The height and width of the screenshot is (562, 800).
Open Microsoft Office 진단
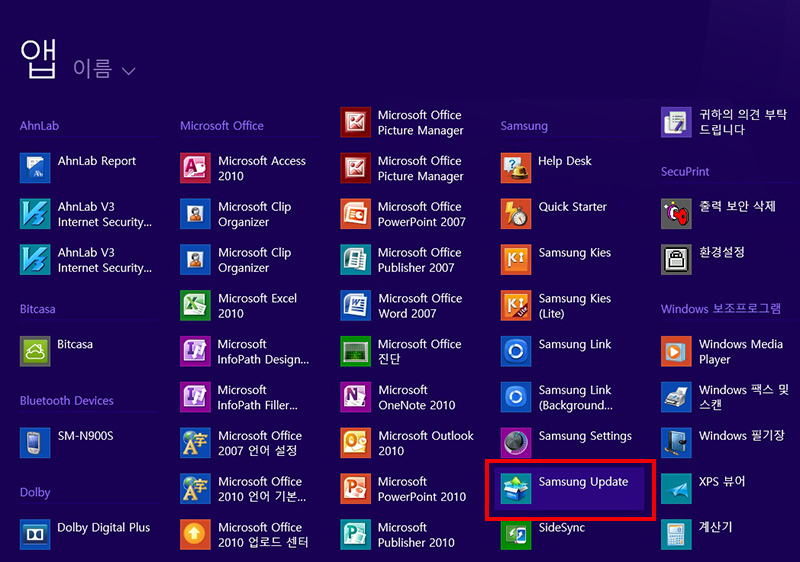(401, 351)
